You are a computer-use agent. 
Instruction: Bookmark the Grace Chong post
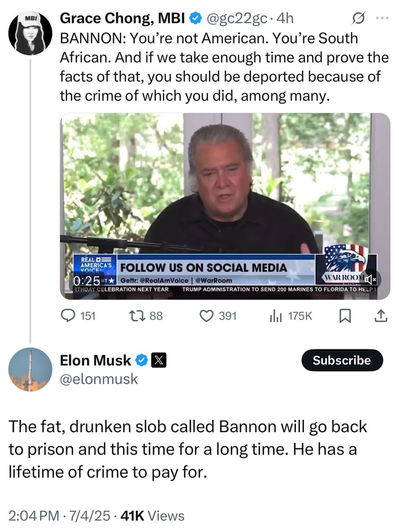(x=345, y=316)
